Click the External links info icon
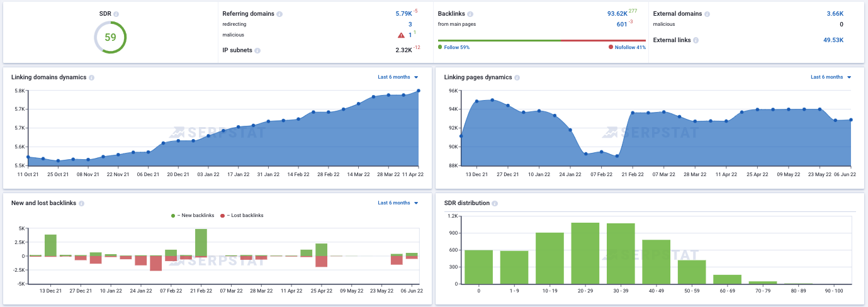Screen dimensions: 868x307 tap(696, 40)
